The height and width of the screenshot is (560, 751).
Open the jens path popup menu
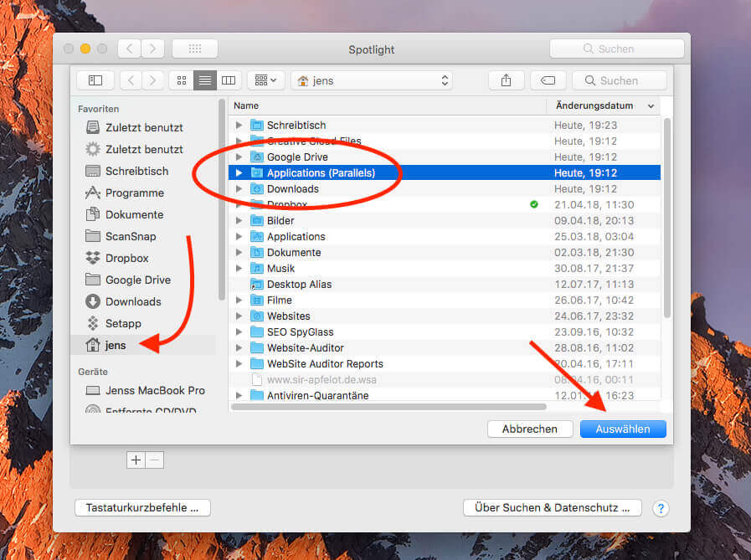(x=372, y=80)
